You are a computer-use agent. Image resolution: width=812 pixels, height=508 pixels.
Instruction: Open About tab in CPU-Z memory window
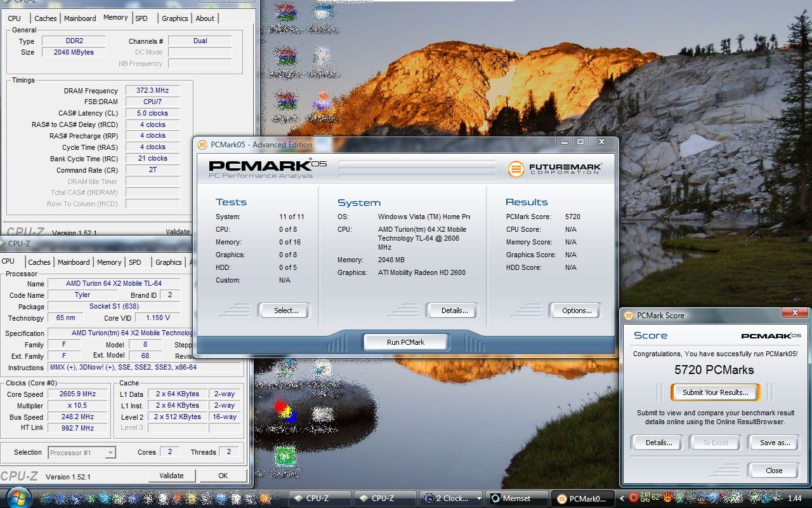[x=205, y=18]
